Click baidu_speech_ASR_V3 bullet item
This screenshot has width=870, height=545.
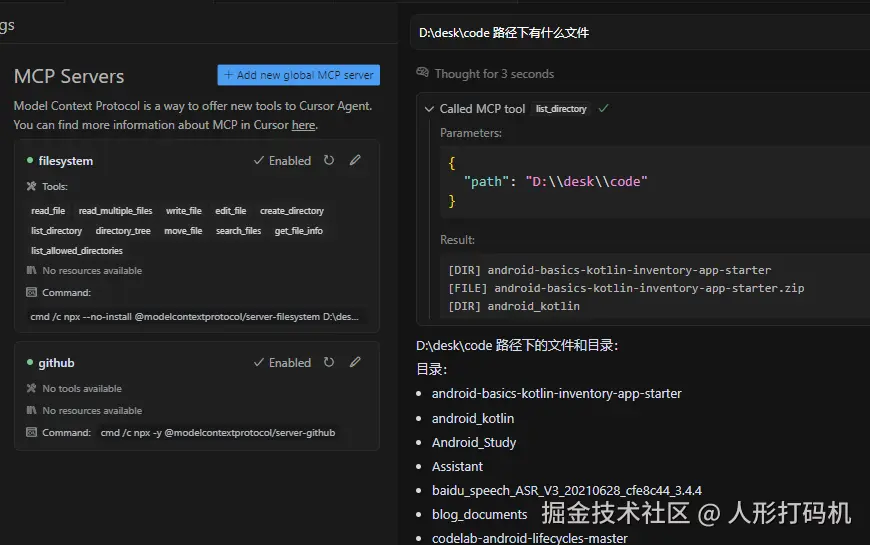566,491
